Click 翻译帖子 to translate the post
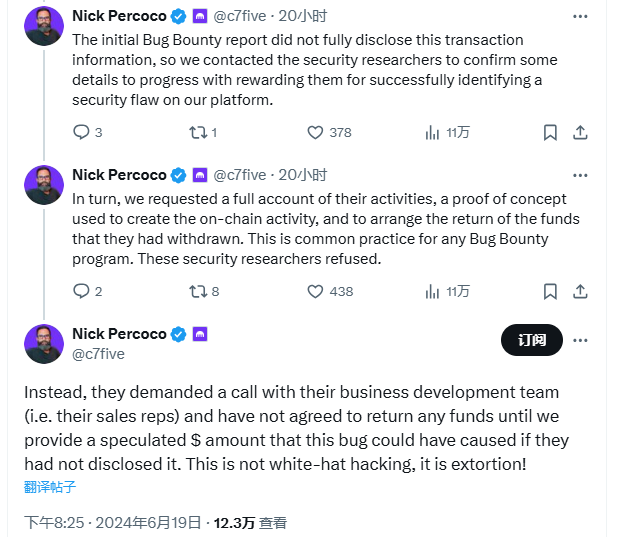625x537 pixels. coord(50,487)
